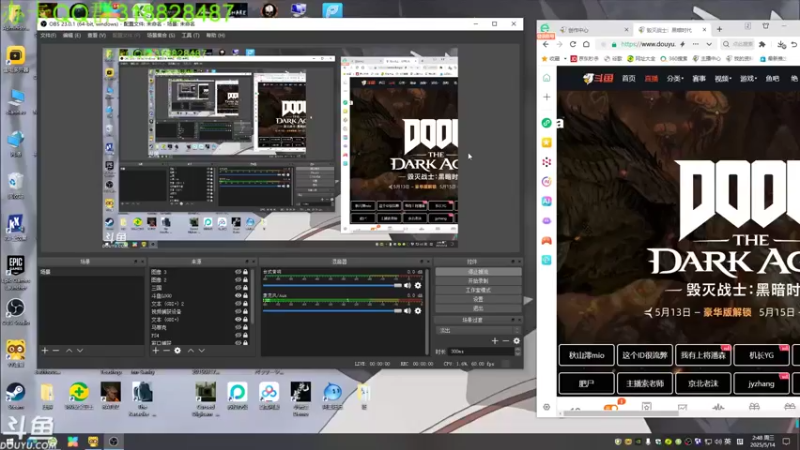The image size is (800, 450).
Task: Hide the 三国 source
Action: (x=238, y=288)
